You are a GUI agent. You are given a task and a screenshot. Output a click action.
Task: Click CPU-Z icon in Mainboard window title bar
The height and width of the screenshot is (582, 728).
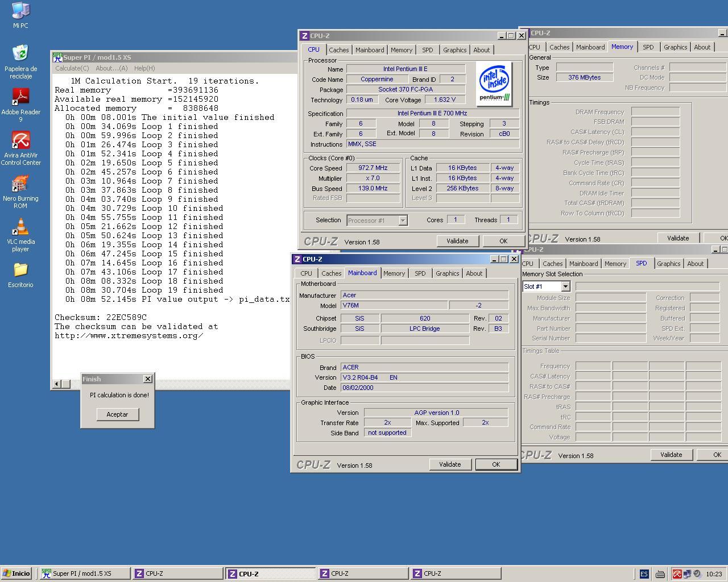tap(297, 259)
